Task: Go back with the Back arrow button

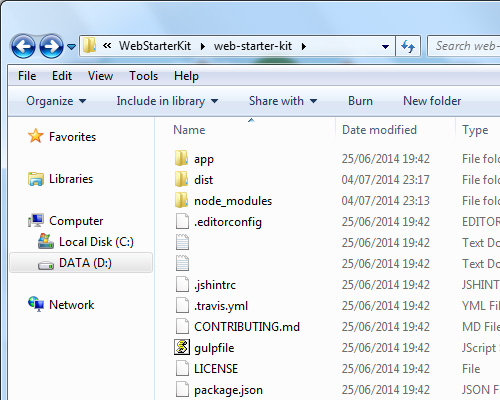Action: pos(23,46)
